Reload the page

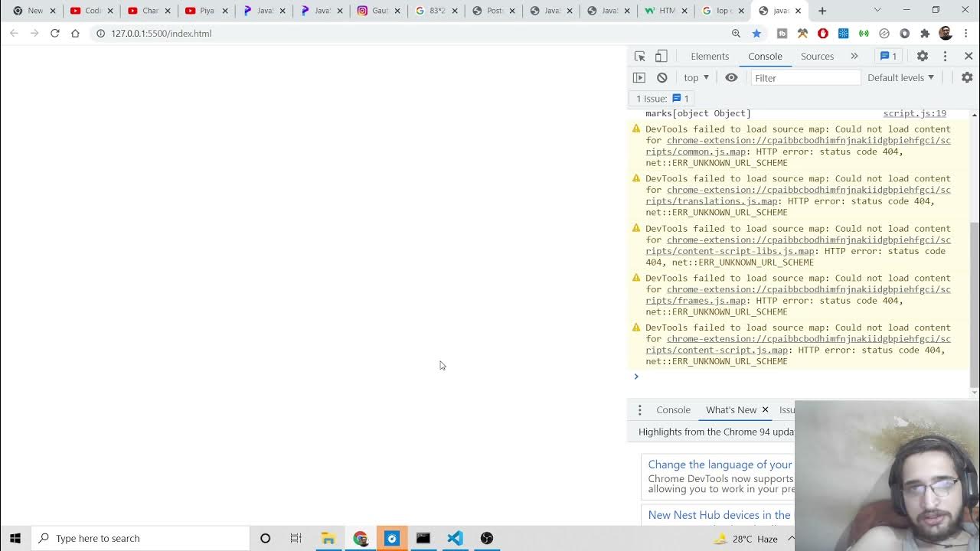click(x=55, y=34)
